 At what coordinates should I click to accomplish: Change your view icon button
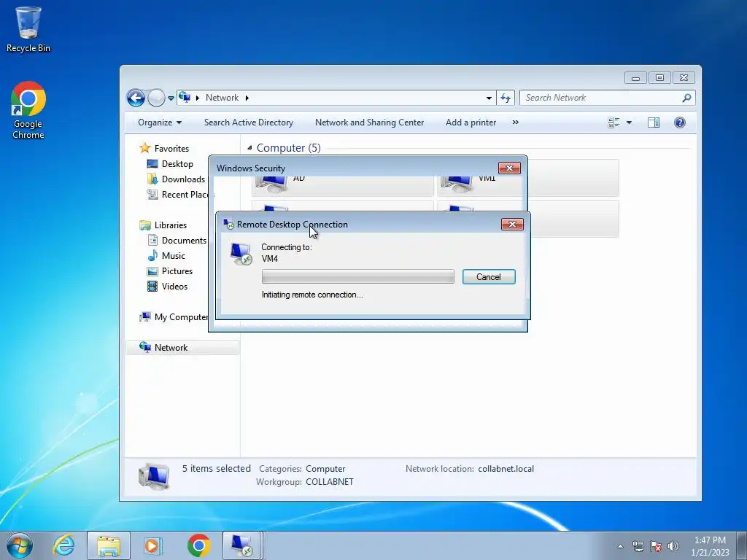[614, 122]
